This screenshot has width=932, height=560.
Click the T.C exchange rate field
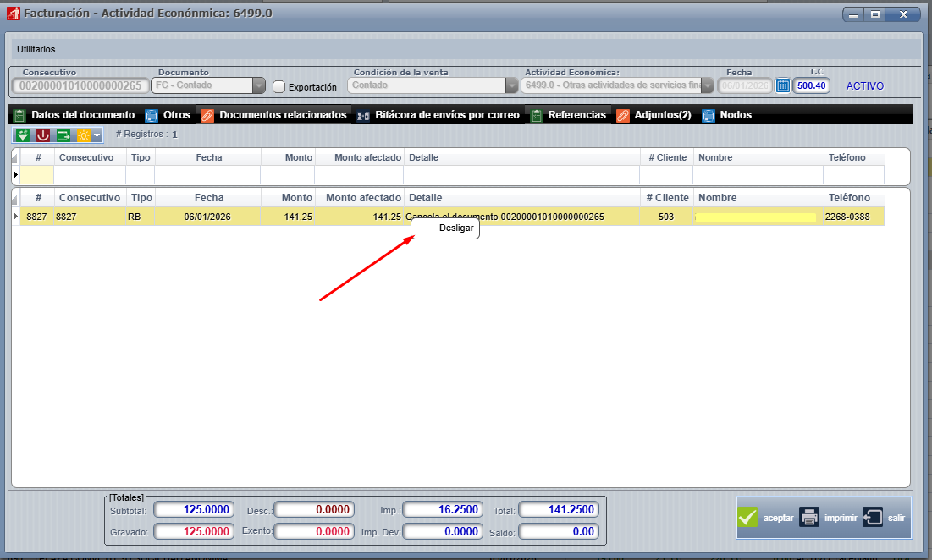tap(811, 85)
